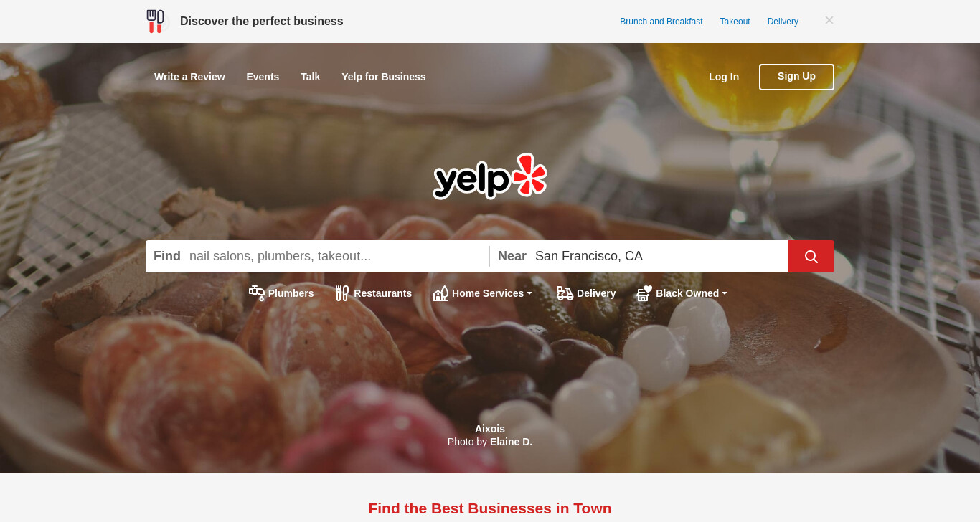Open the Events menu item
980x522 pixels.
pyautogui.click(x=263, y=77)
